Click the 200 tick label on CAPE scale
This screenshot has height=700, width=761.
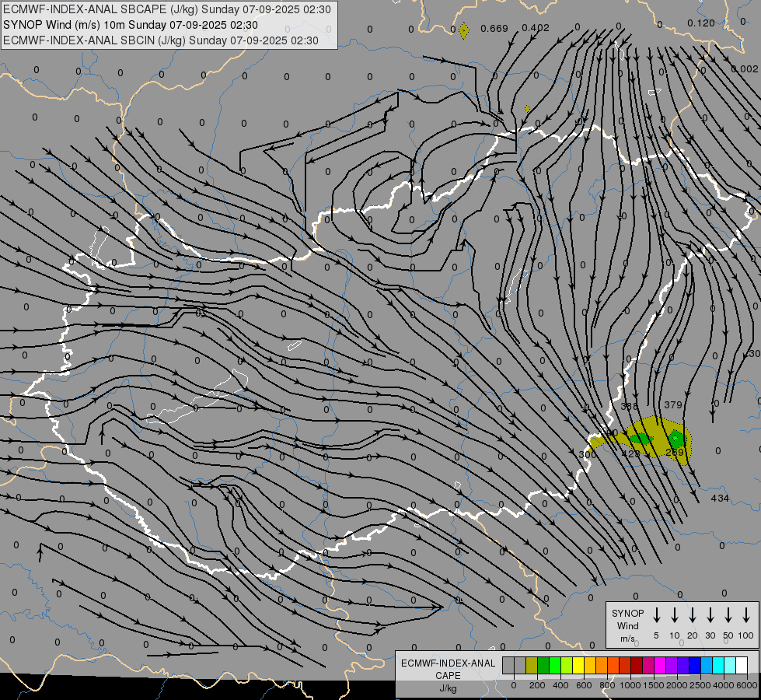click(x=537, y=685)
